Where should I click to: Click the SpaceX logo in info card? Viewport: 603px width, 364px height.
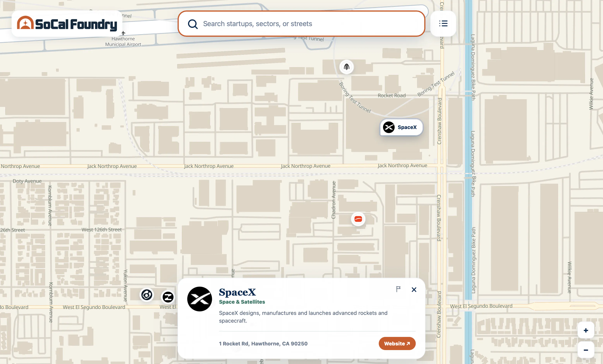pyautogui.click(x=200, y=299)
